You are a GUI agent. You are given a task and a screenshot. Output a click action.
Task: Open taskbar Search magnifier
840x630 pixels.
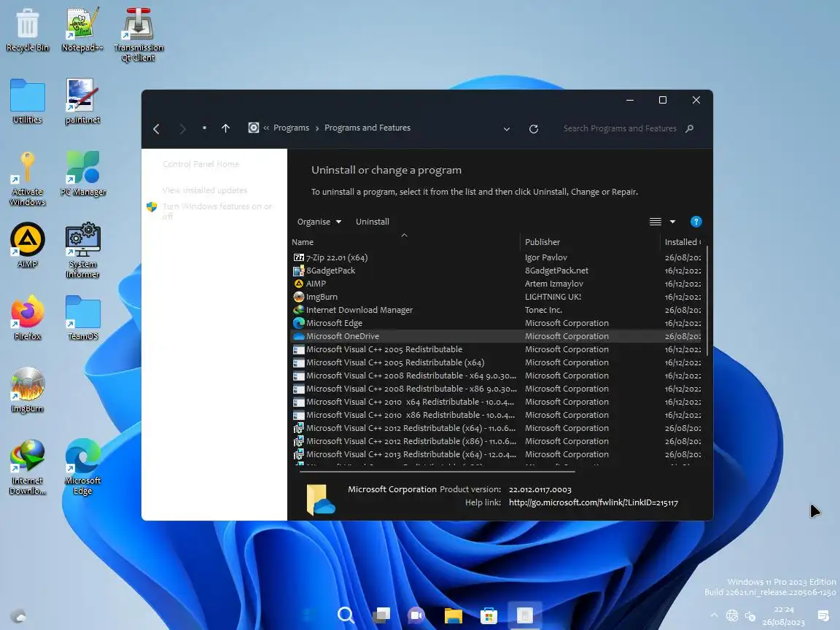pos(346,615)
